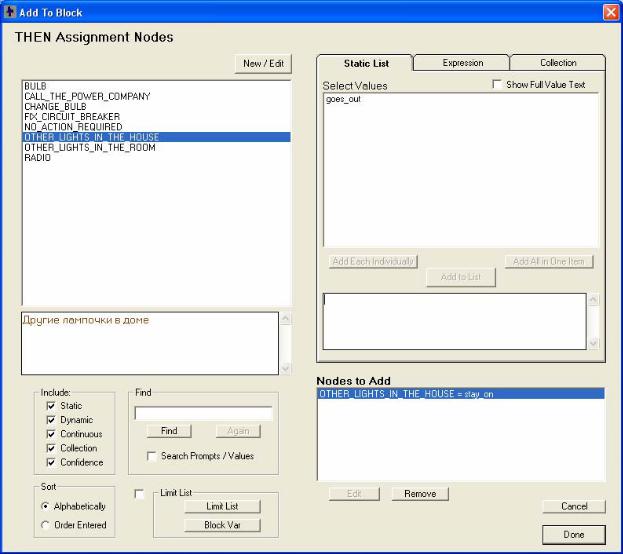The height and width of the screenshot is (554, 623).
Task: Click the Add All in One Item button
Action: [549, 262]
